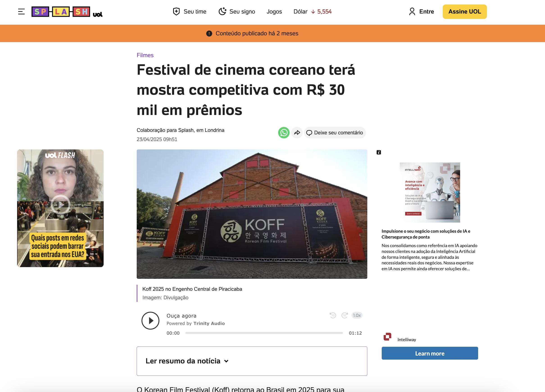Click the caption Koff 2025 no Engenho Central
This screenshot has width=545, height=392.
192,289
